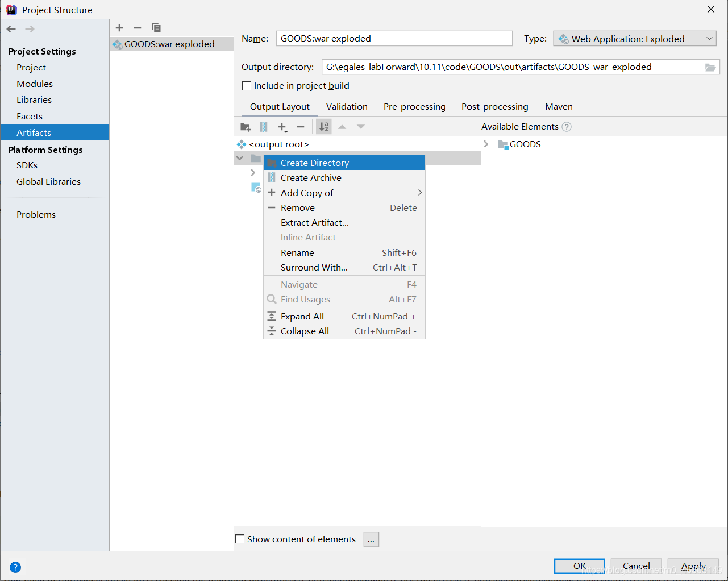728x581 pixels.
Task: Expand the child node under folder
Action: coord(253,172)
